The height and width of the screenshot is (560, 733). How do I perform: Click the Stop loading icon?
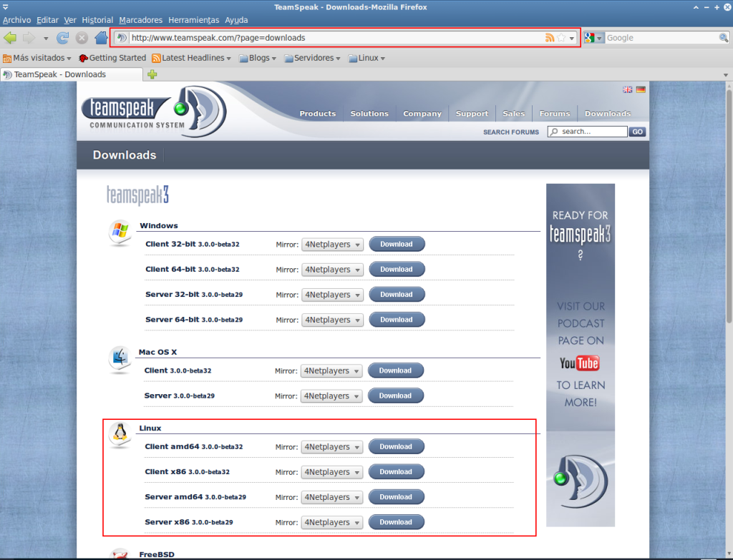click(x=82, y=38)
